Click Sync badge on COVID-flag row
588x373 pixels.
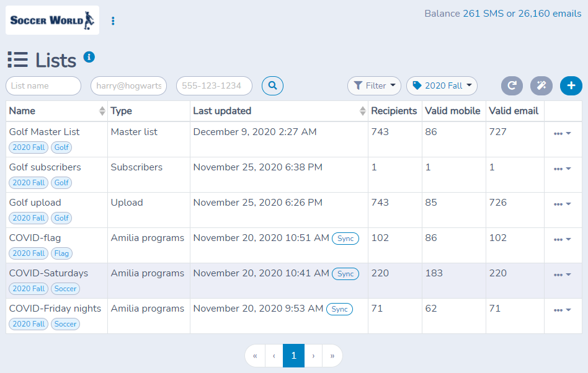pos(345,239)
